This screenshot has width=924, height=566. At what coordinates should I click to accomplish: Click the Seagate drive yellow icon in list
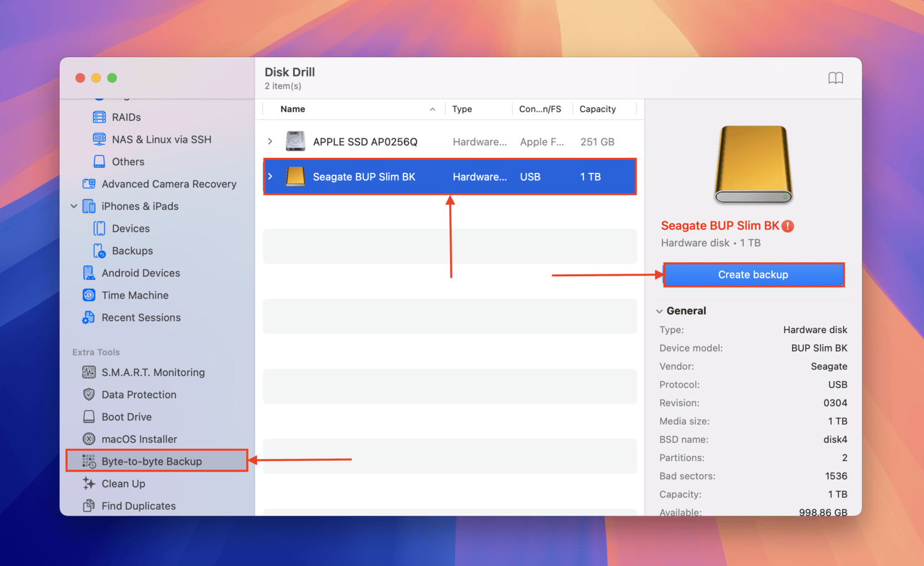point(295,177)
